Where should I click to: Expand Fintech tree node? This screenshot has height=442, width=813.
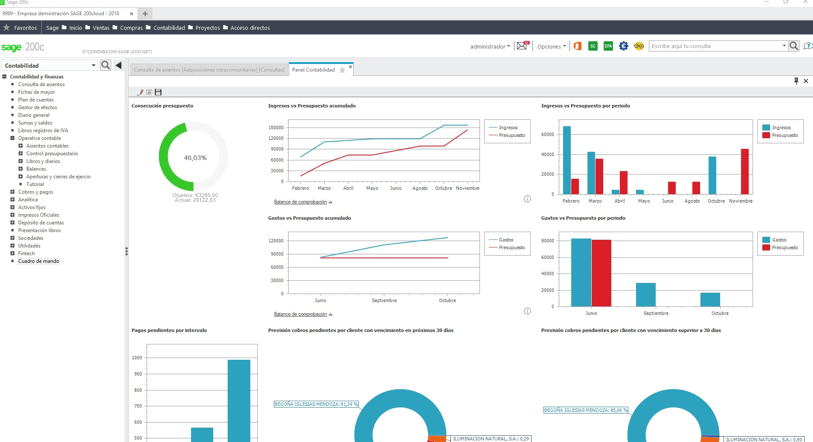tap(12, 253)
